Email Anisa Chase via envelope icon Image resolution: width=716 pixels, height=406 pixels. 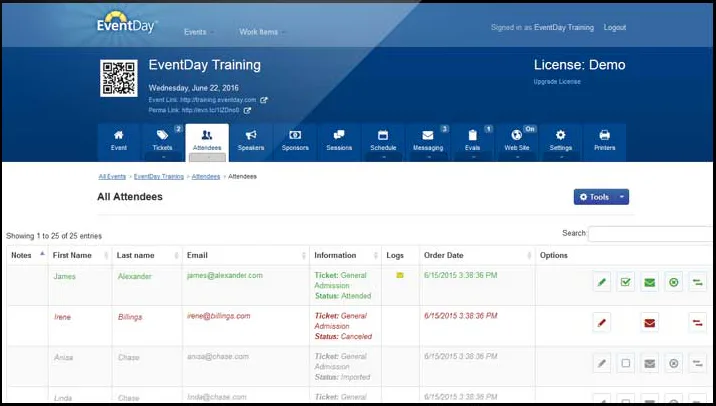pos(650,364)
